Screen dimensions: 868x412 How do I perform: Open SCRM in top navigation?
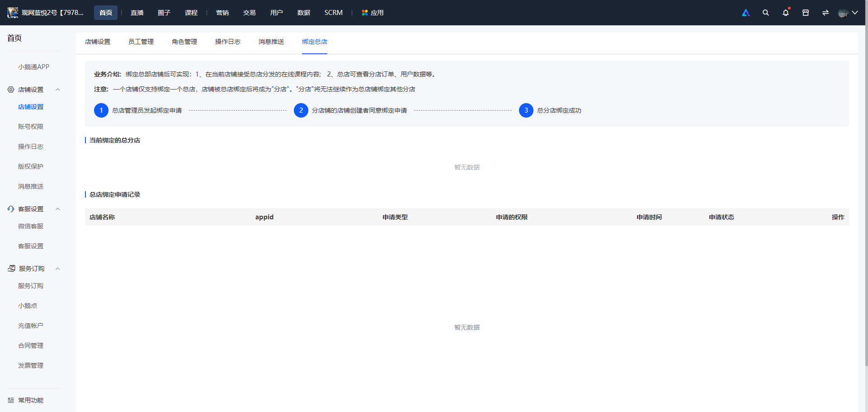[334, 13]
